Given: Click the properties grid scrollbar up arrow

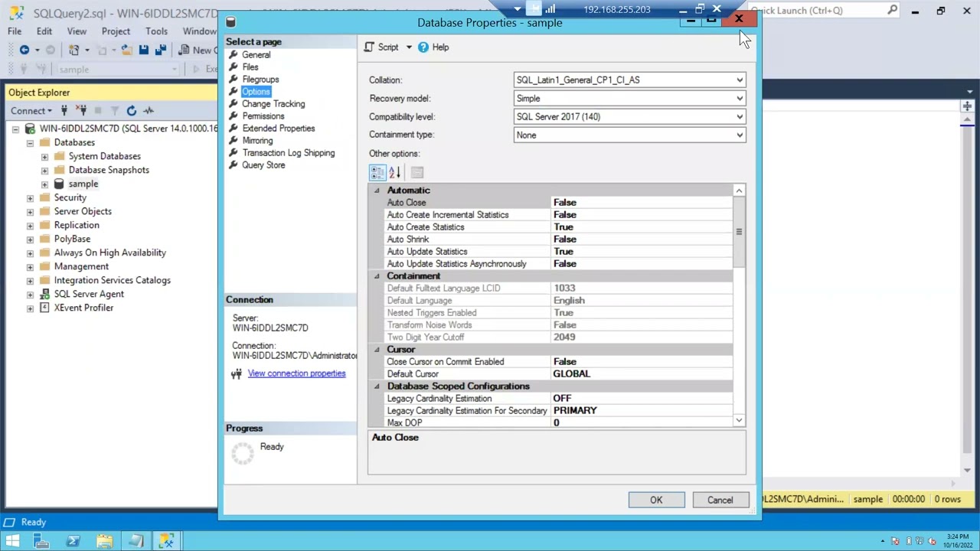Looking at the screenshot, I should click(739, 191).
